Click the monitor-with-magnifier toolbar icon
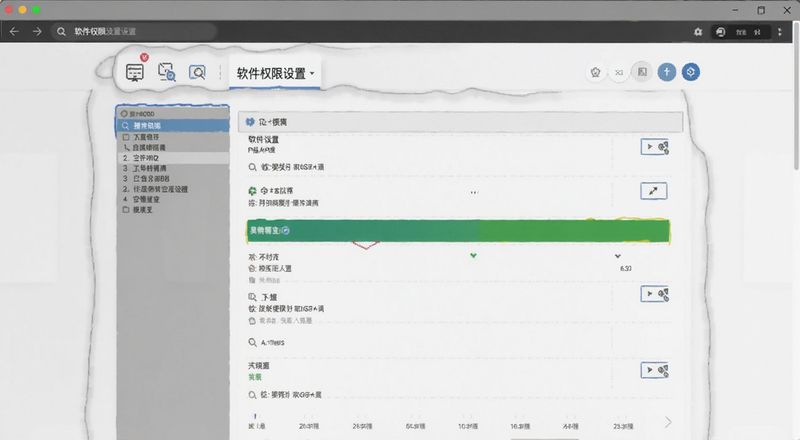Screen dimensions: 800x440 coord(166,72)
